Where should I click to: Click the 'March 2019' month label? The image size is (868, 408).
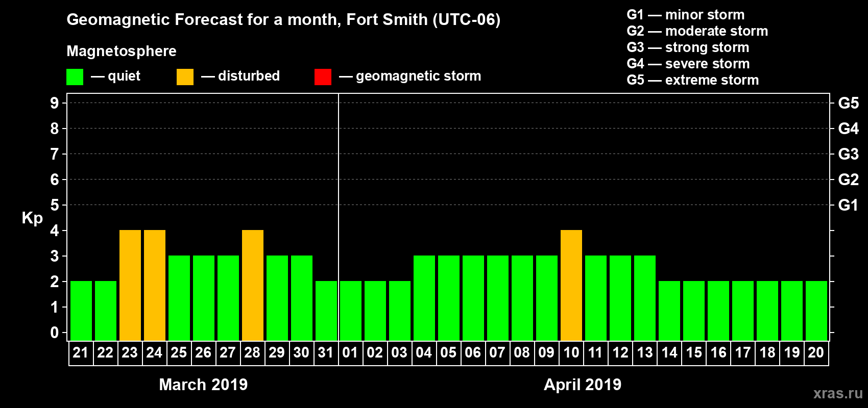203,385
